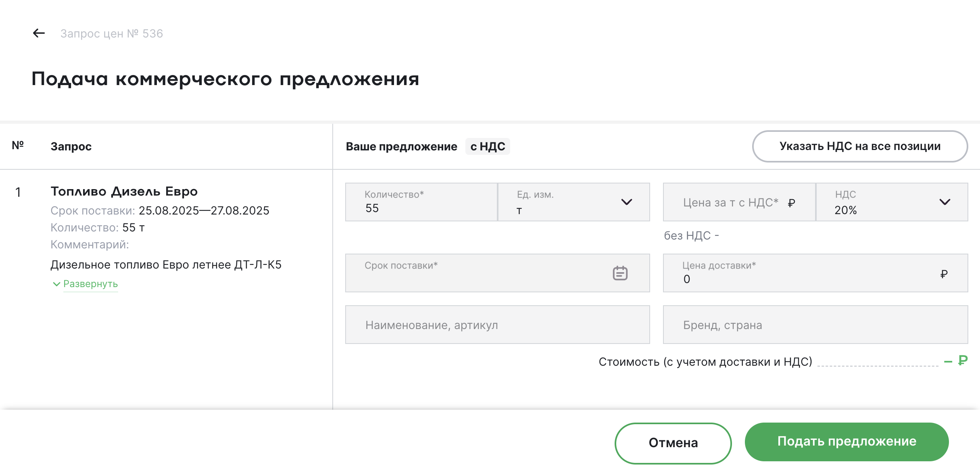The image size is (980, 475).
Task: Click the Отмена button
Action: [x=673, y=443]
